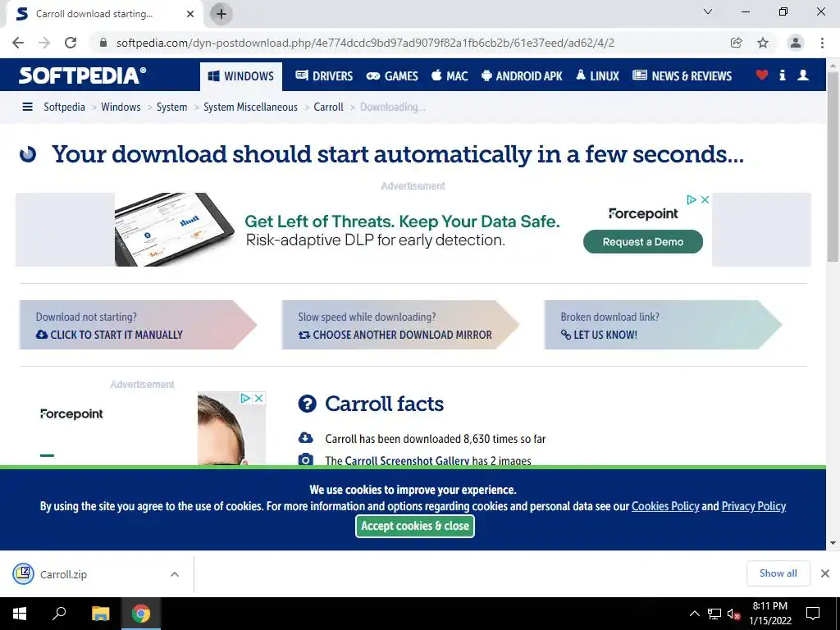Click the red heart favorites icon

tap(761, 75)
